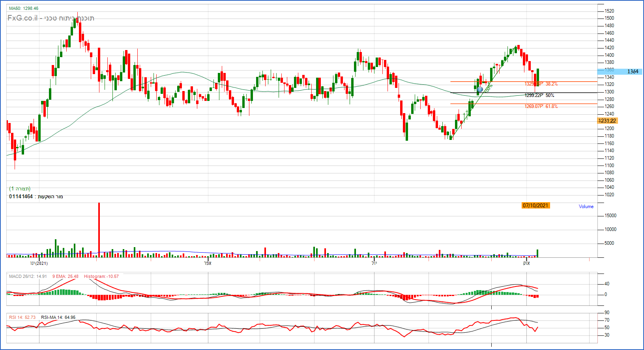Select the 38.2% Fibonacci level label

point(551,84)
